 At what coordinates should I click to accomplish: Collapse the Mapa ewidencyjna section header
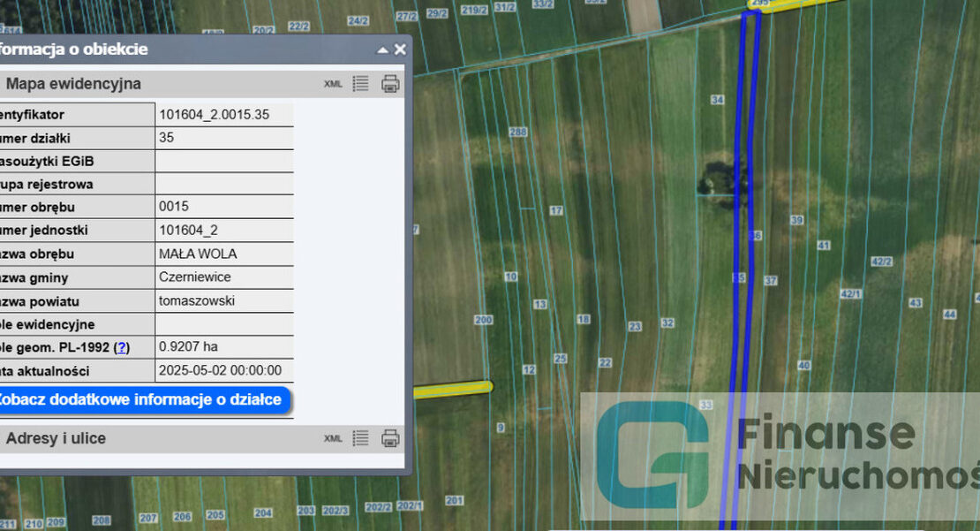tap(74, 84)
